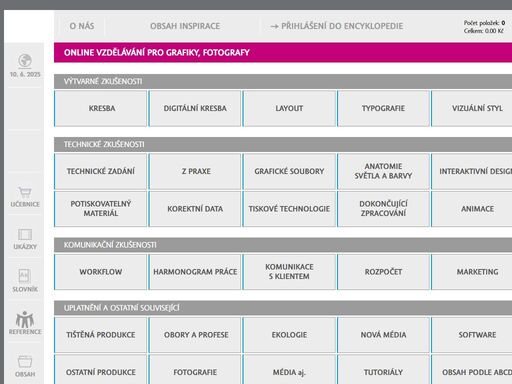Open the Ukázky sidebar icon
Viewport: 512px width, 384px height.
tap(25, 235)
